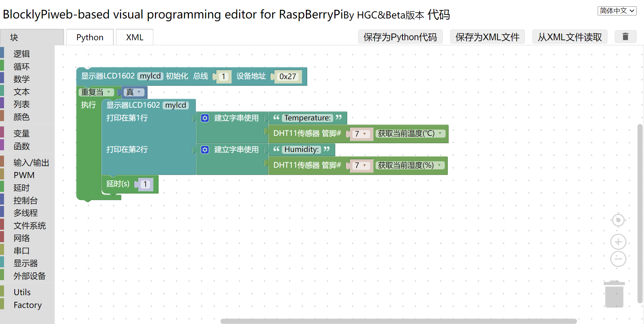
Task: Open the PWM category
Action: pyautogui.click(x=27, y=175)
